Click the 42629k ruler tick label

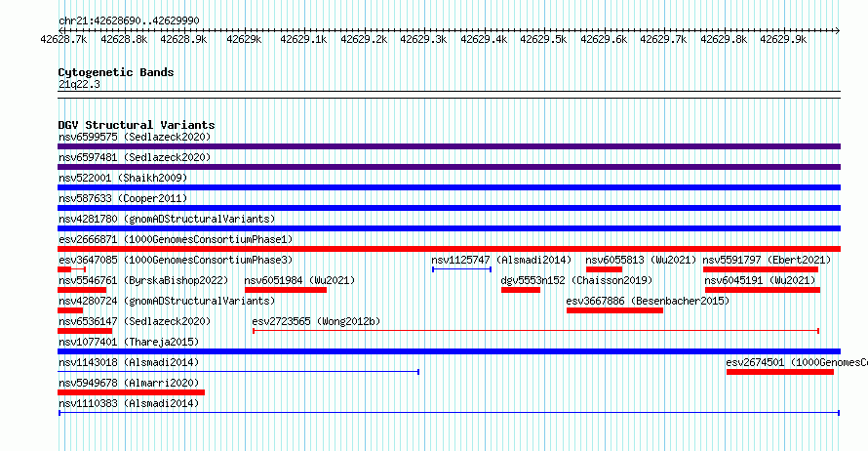(x=244, y=39)
